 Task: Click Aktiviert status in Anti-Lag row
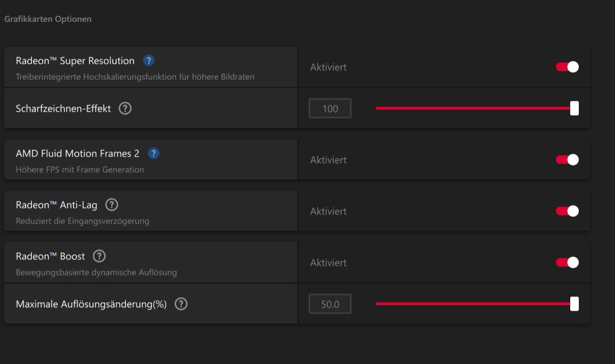point(328,211)
